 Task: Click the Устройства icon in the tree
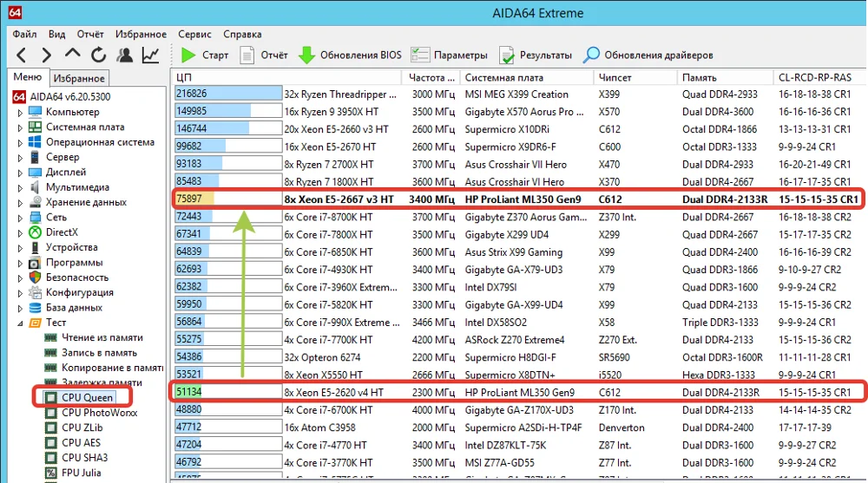click(x=35, y=247)
